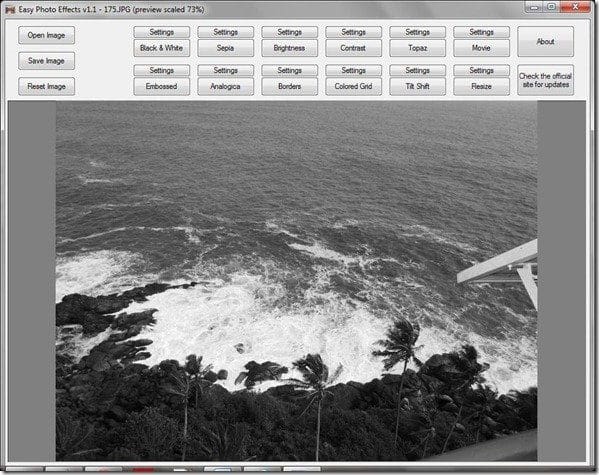Apply the Embossed effect

[162, 86]
